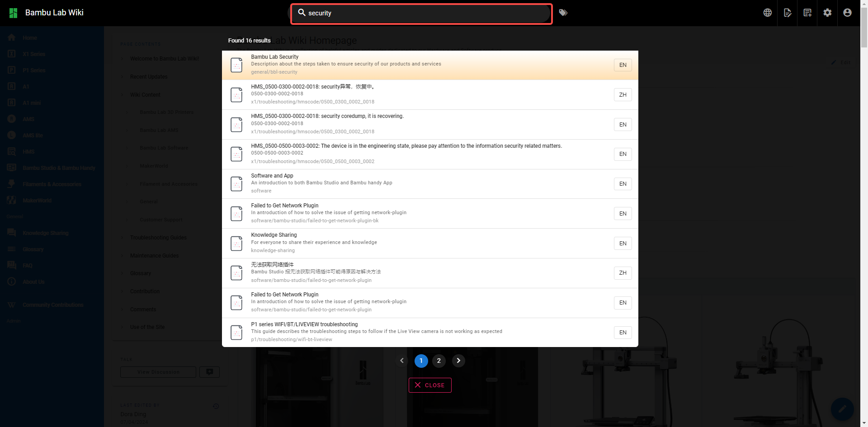Open the HMS security异常 Chinese result
Image resolution: width=868 pixels, height=427 pixels.
tap(430, 95)
